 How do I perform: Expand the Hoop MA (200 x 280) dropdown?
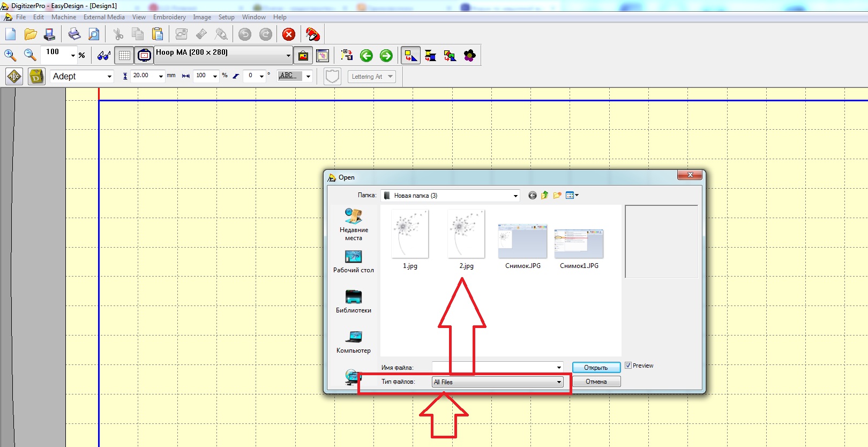click(x=288, y=55)
